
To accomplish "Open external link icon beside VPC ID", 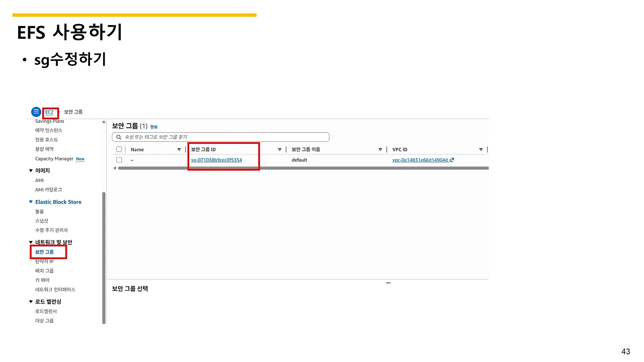I will point(452,160).
